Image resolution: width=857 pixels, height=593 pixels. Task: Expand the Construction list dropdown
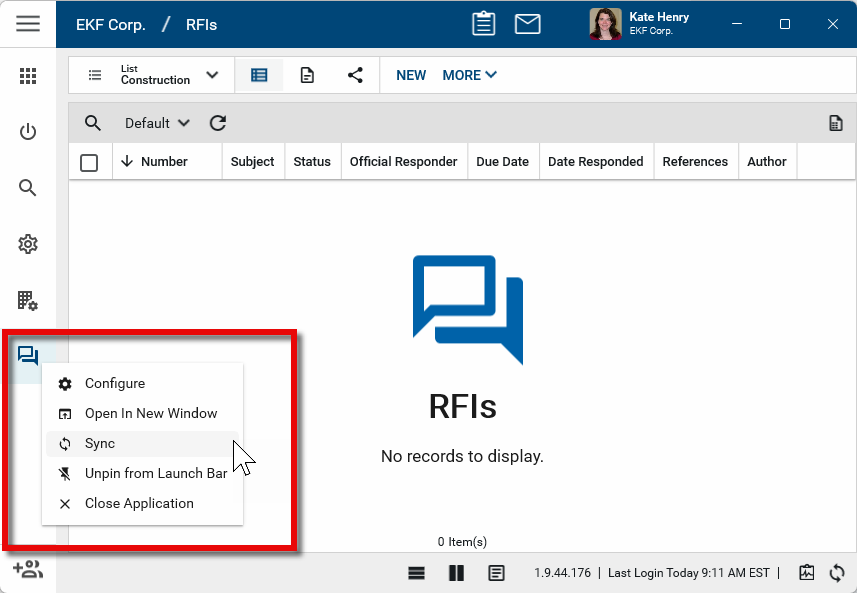[x=211, y=75]
